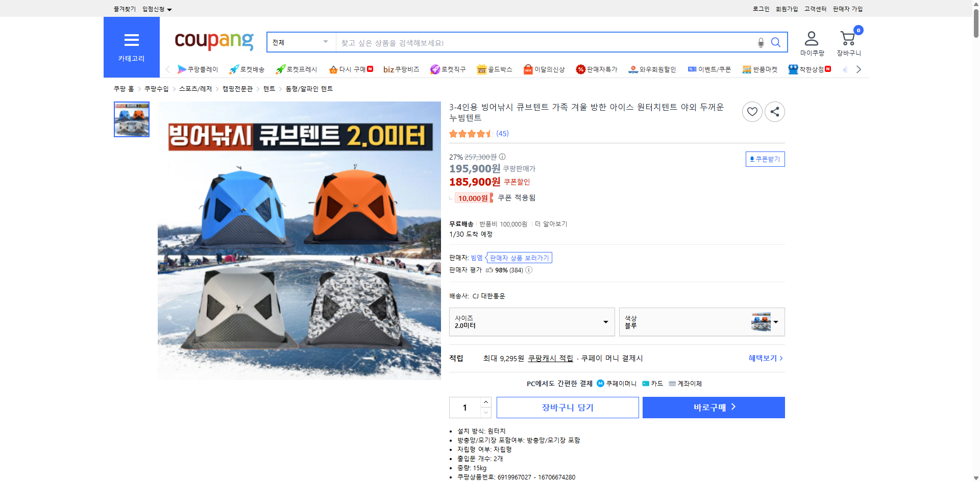Click the search magnifier icon

click(x=776, y=42)
